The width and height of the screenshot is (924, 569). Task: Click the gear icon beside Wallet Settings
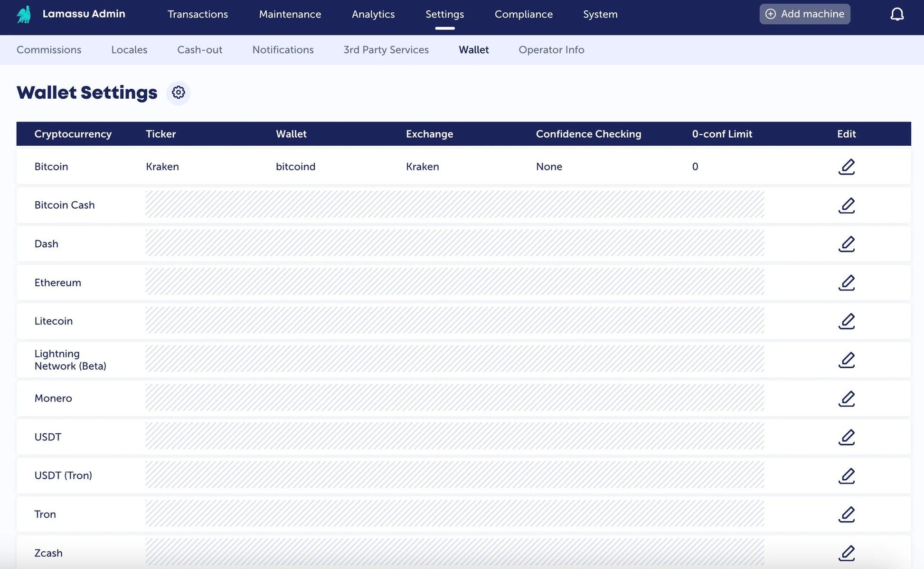tap(178, 92)
